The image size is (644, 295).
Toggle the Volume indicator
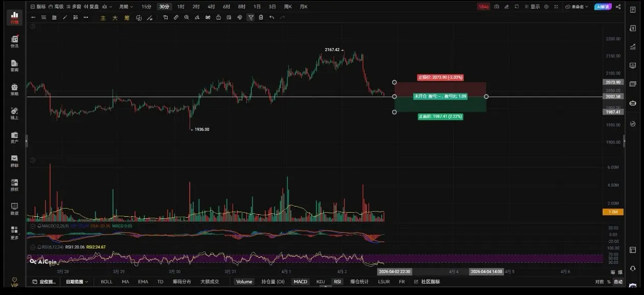(x=244, y=282)
